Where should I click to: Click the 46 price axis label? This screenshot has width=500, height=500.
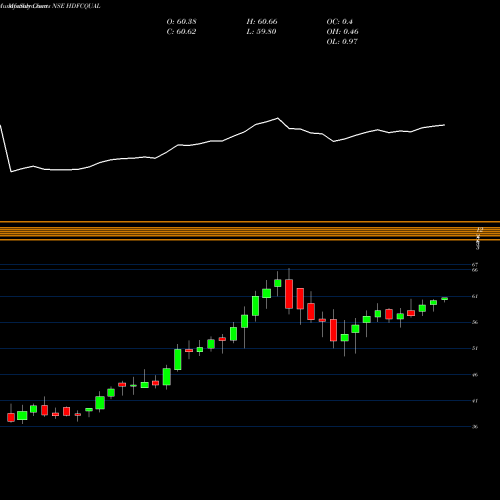tap(475, 375)
